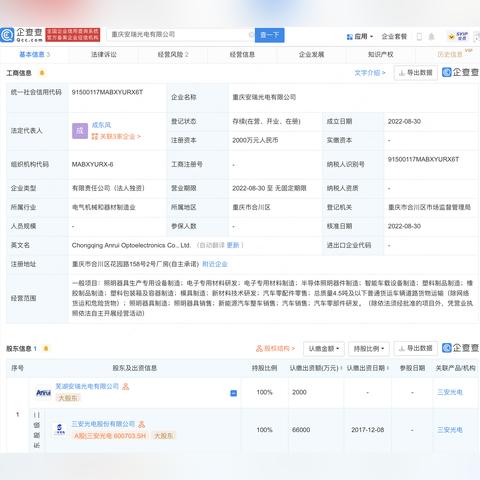This screenshot has width=480, height=480.
Task: Click the A股 三安光电 600703.SH stock tag
Action: [110, 436]
